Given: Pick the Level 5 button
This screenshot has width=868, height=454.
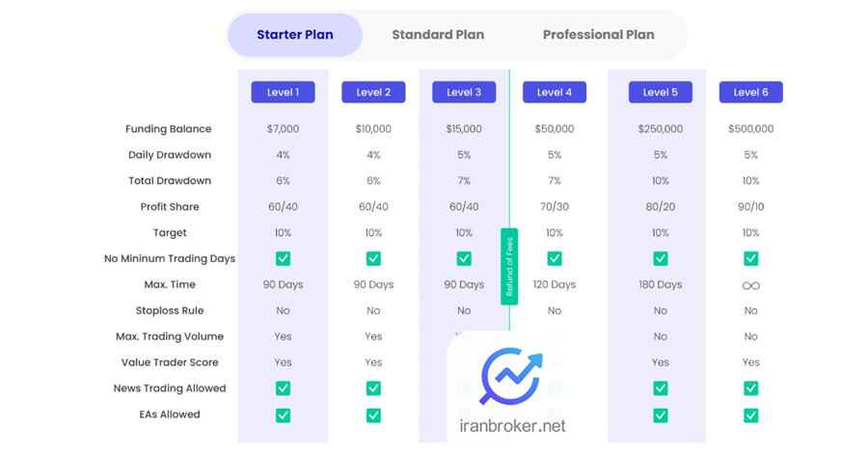Looking at the screenshot, I should point(661,93).
